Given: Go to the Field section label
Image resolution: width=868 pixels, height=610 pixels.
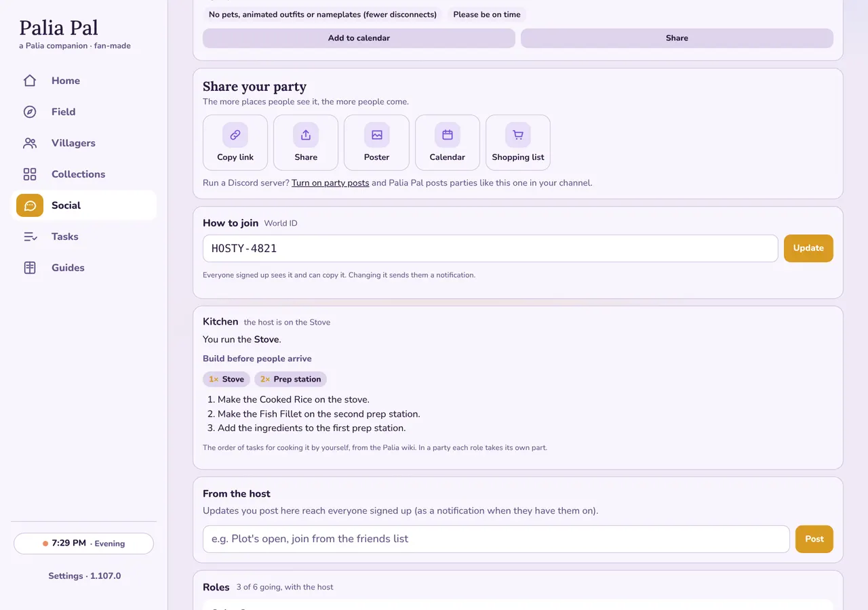Looking at the screenshot, I should point(63,112).
